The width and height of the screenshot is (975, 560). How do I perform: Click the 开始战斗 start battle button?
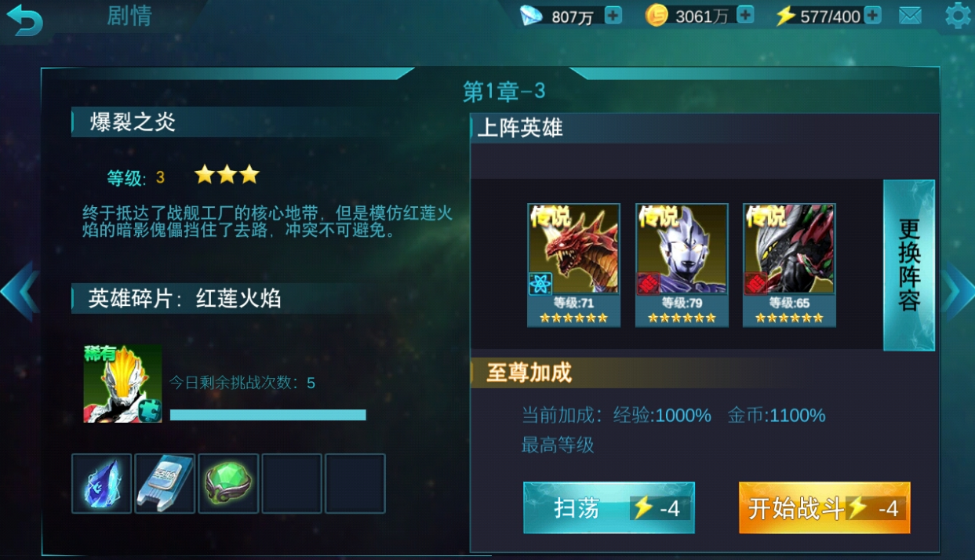(x=824, y=508)
